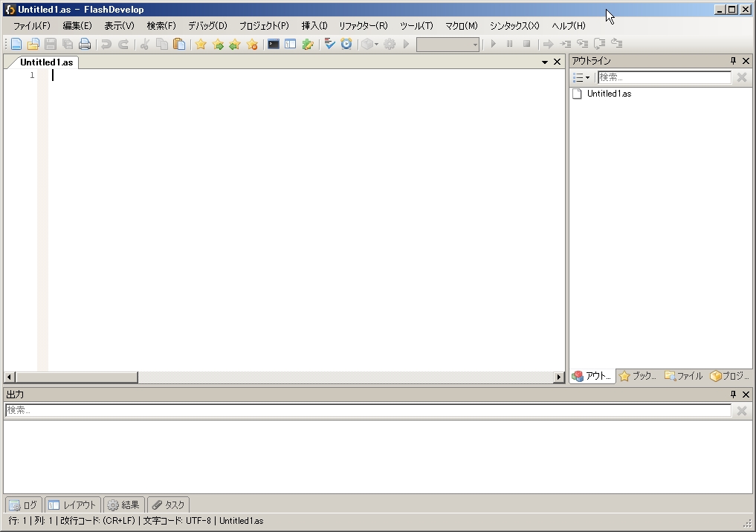Viewport: 756px width, 532px height.
Task: Open the command prompt console icon
Action: pyautogui.click(x=274, y=45)
